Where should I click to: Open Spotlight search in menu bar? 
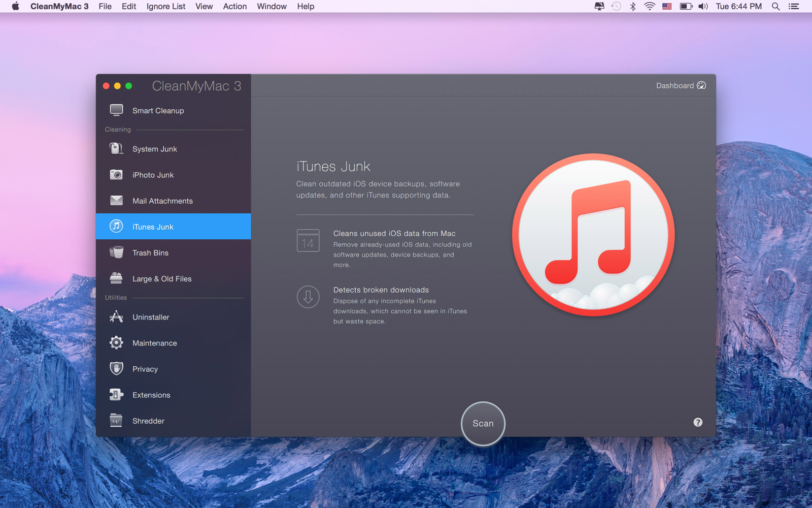click(775, 6)
